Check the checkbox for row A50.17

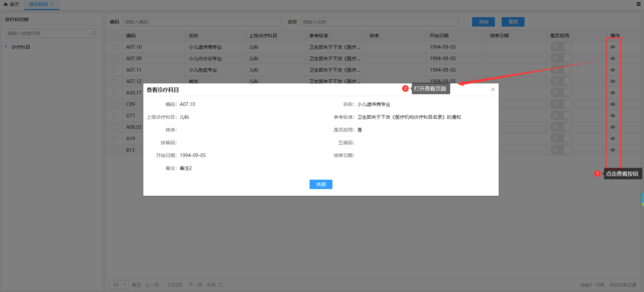pos(114,93)
